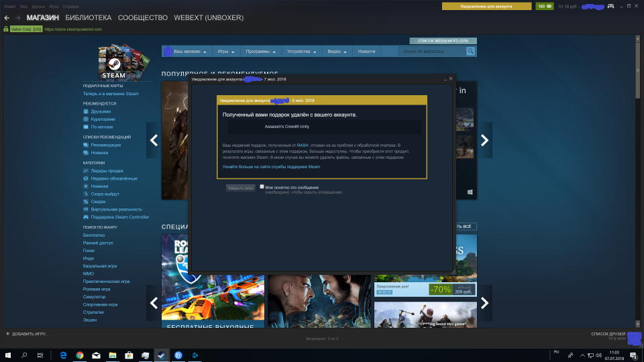Viewport: 644px width, 362px height.
Task: Switch to Steam taskbar icon
Action: click(162, 355)
